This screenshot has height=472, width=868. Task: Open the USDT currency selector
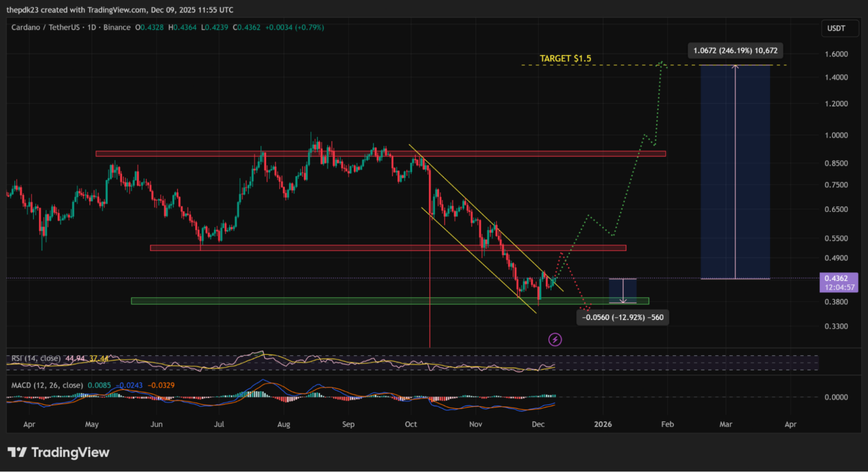click(x=836, y=28)
